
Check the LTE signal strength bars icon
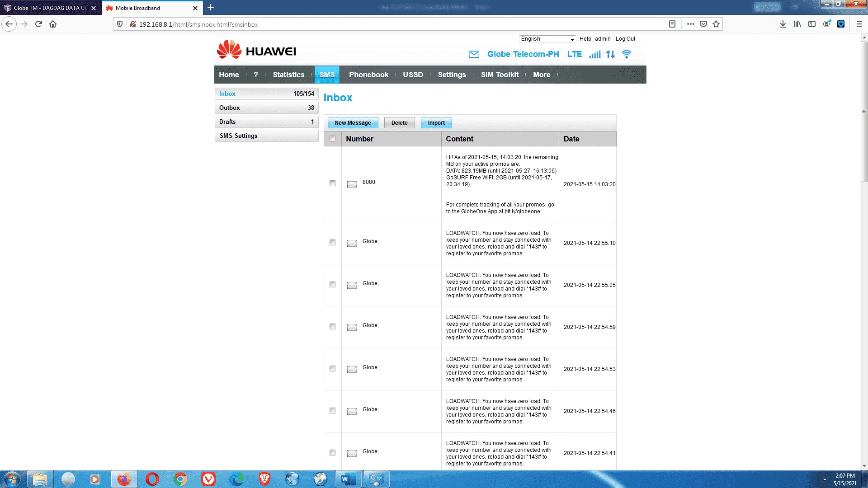coord(595,54)
